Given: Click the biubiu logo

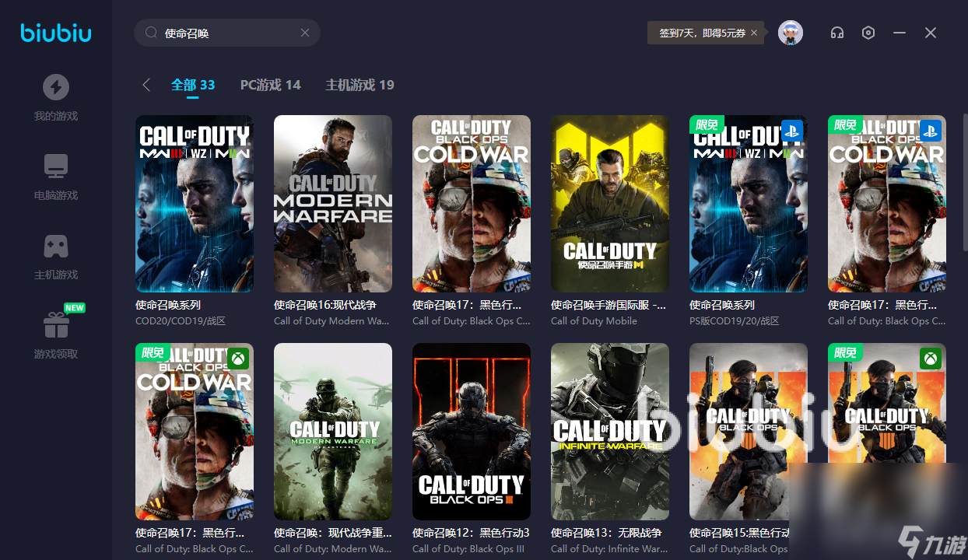Looking at the screenshot, I should click(x=55, y=33).
